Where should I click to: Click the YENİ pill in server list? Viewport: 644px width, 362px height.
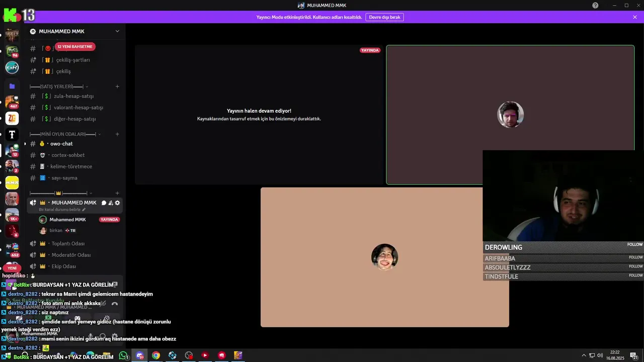coord(12,268)
